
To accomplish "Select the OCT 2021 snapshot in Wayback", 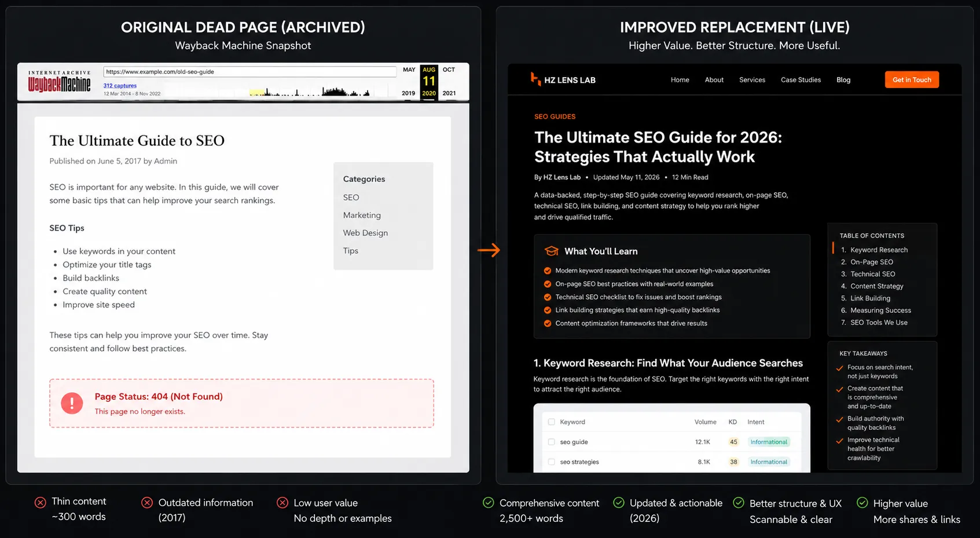I will click(x=449, y=81).
